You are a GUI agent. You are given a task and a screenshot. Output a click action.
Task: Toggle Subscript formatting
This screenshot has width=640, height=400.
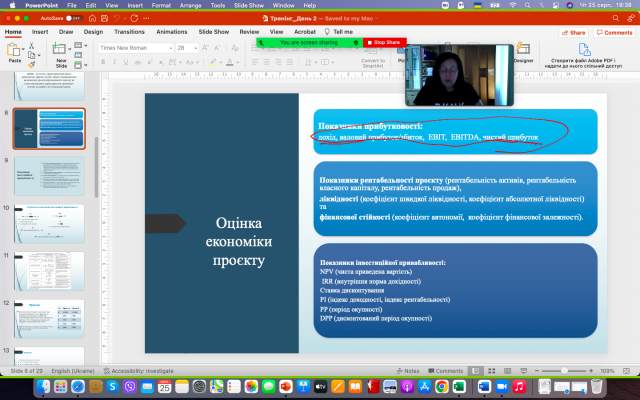click(161, 62)
